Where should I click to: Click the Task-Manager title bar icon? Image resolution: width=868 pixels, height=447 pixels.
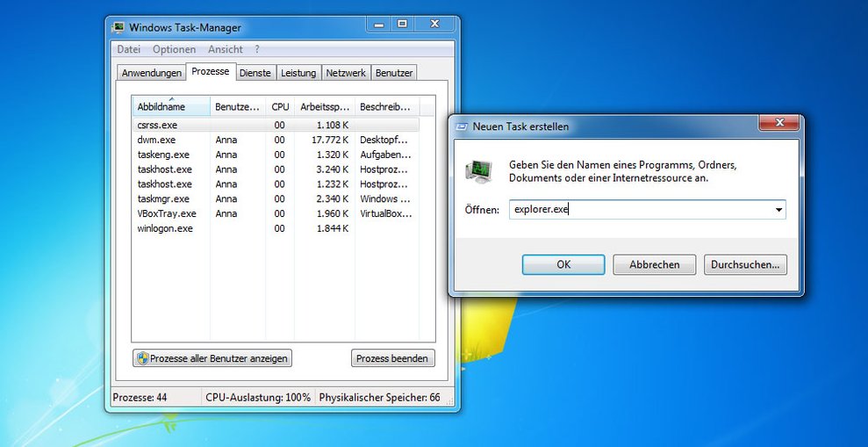pos(118,28)
